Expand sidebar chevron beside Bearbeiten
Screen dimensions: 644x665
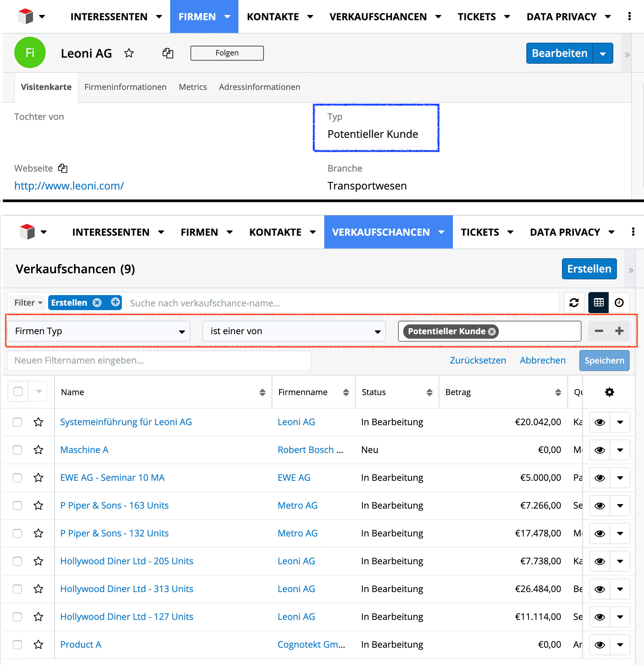627,55
